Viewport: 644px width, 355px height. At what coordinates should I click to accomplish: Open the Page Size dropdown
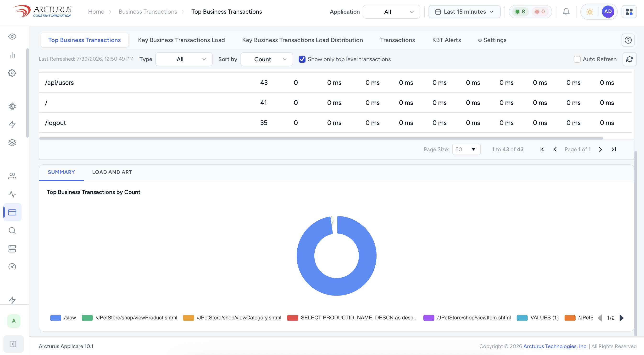tap(466, 149)
